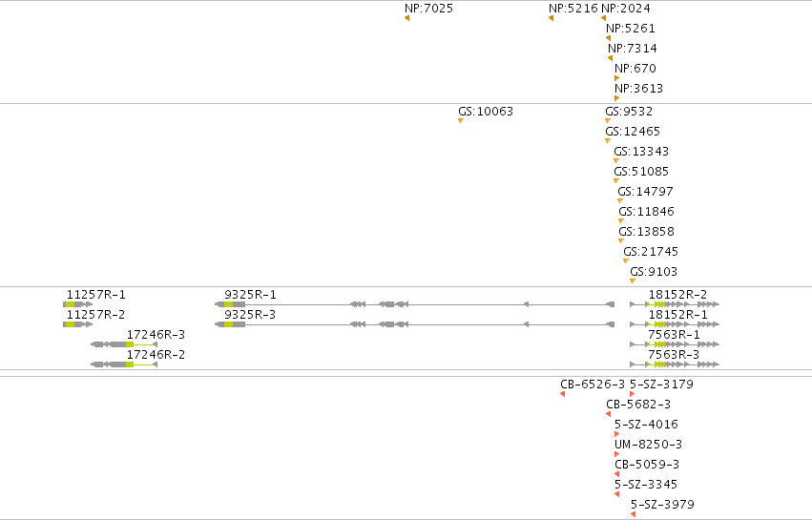The width and height of the screenshot is (812, 520).
Task: Click the 9325R-3 transcript line
Action: tap(415, 324)
